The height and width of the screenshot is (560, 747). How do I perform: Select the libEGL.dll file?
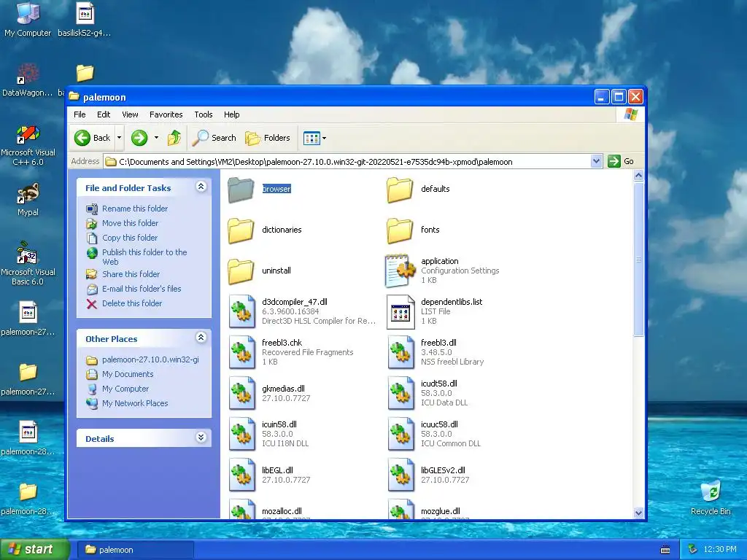pyautogui.click(x=242, y=475)
